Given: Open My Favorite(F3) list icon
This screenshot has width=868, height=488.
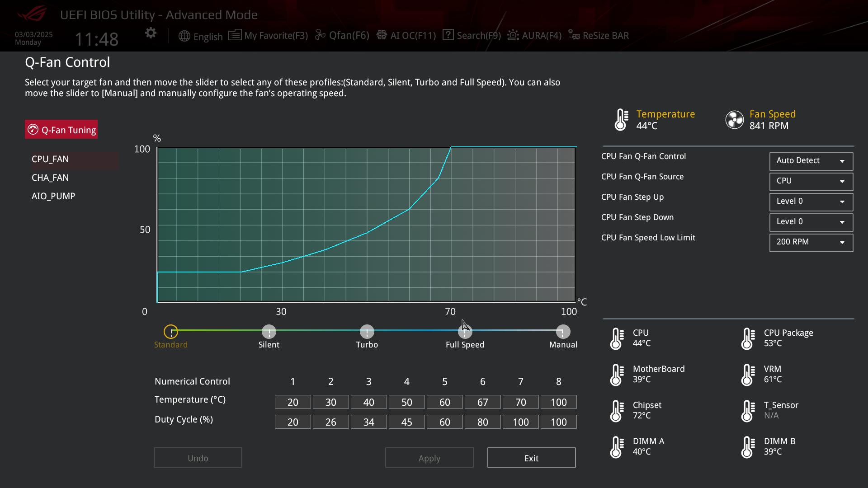Looking at the screenshot, I should pos(235,35).
